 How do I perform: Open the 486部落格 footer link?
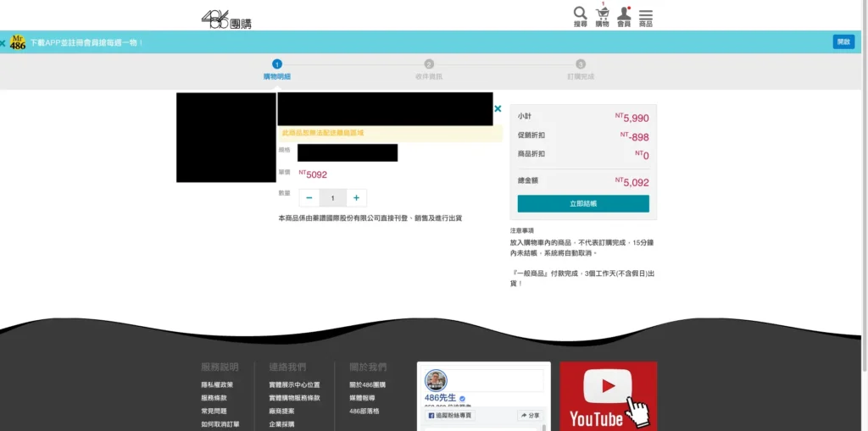coord(364,411)
